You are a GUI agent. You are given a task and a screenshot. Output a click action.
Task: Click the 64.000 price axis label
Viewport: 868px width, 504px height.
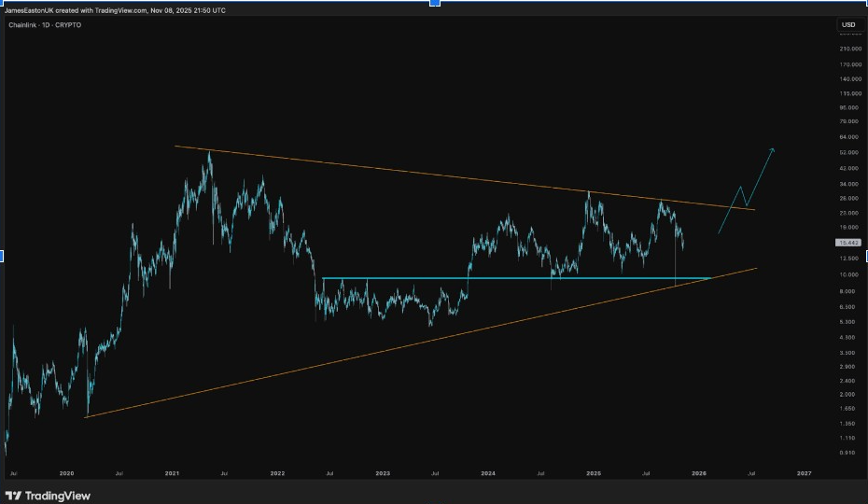click(850, 137)
